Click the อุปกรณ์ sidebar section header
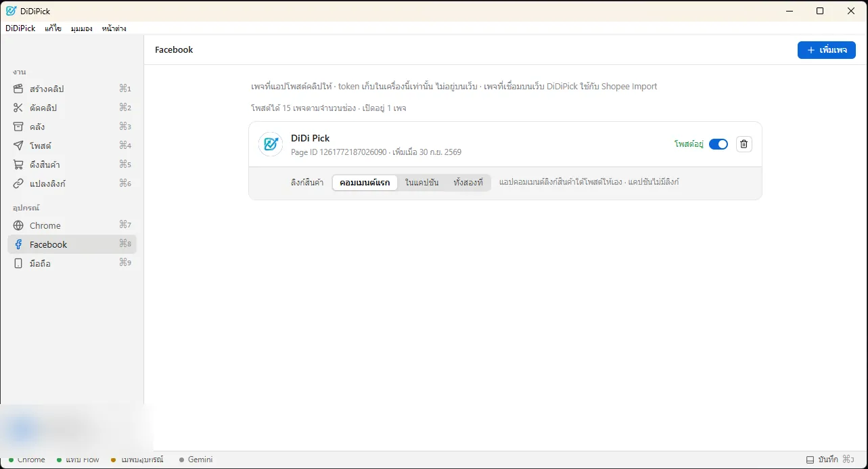868x469 pixels. tap(26, 208)
